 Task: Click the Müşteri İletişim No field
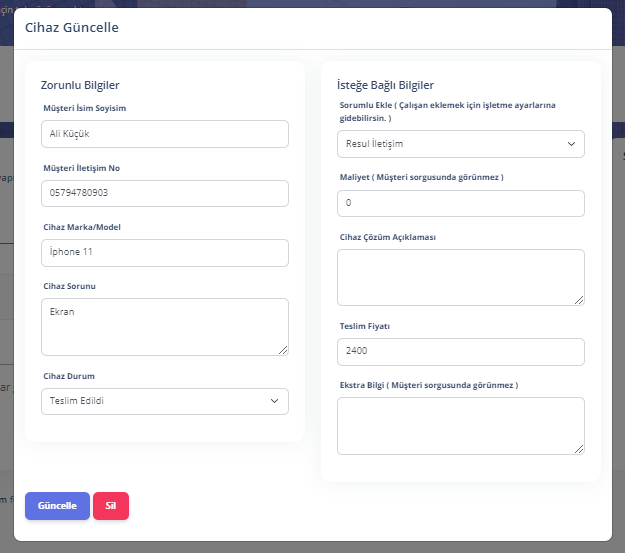pyautogui.click(x=165, y=193)
